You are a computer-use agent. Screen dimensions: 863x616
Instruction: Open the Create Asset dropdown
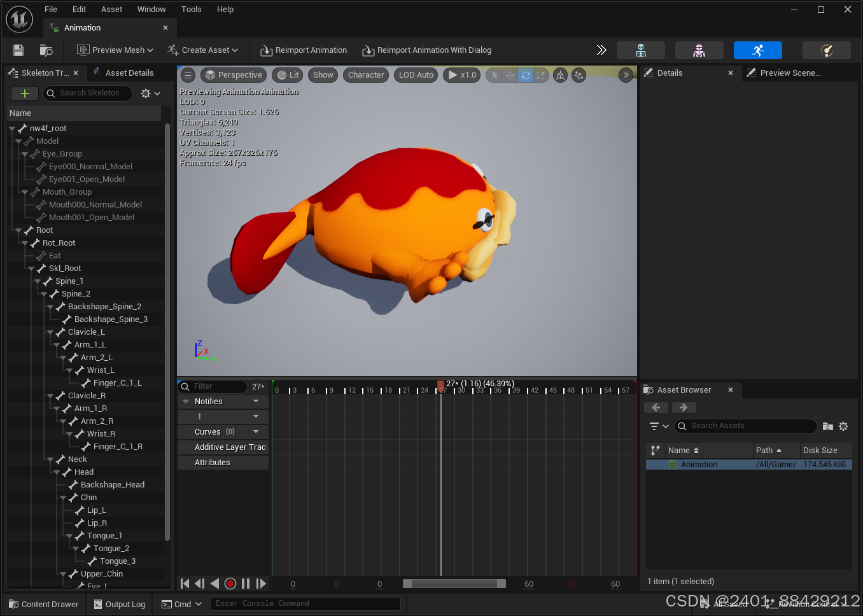(202, 50)
